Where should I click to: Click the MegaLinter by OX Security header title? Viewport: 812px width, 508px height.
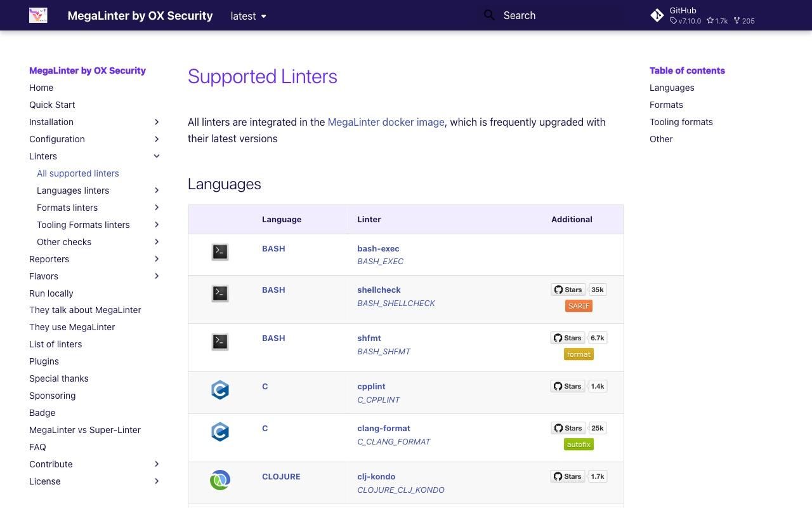pyautogui.click(x=140, y=16)
